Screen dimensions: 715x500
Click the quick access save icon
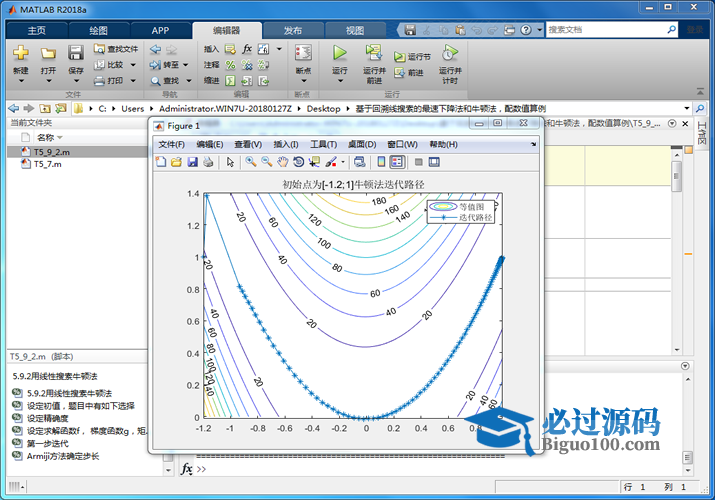[x=410, y=30]
